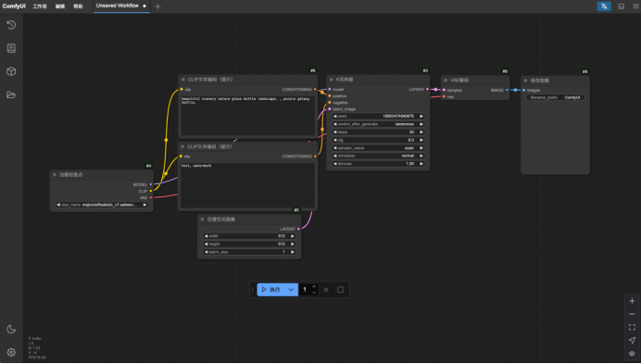The width and height of the screenshot is (641, 364).
Task: Collapse the 加载检查点 node via its dot
Action: tap(55, 175)
